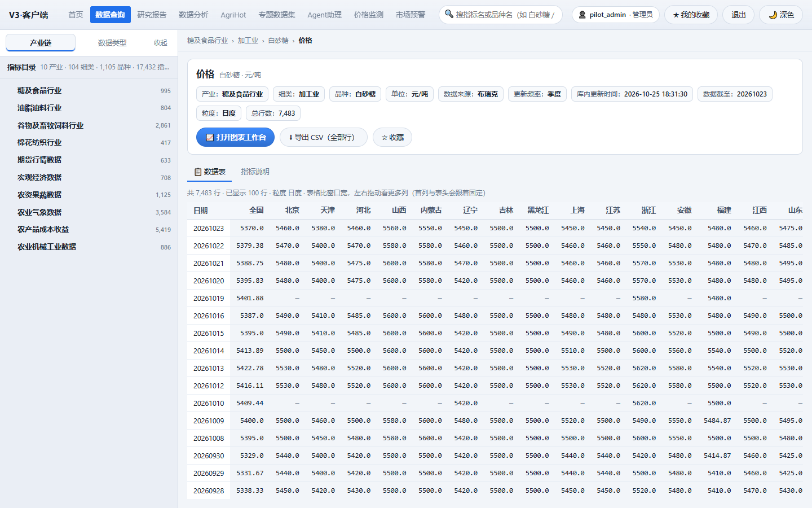Collapse the sidebar with 收起
Image resolution: width=812 pixels, height=508 pixels.
[x=161, y=43]
